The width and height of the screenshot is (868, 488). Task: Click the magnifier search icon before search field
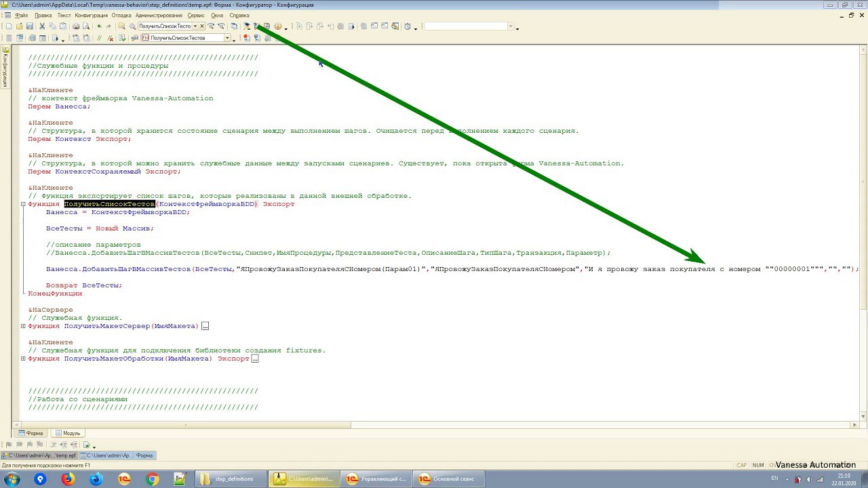coord(132,26)
